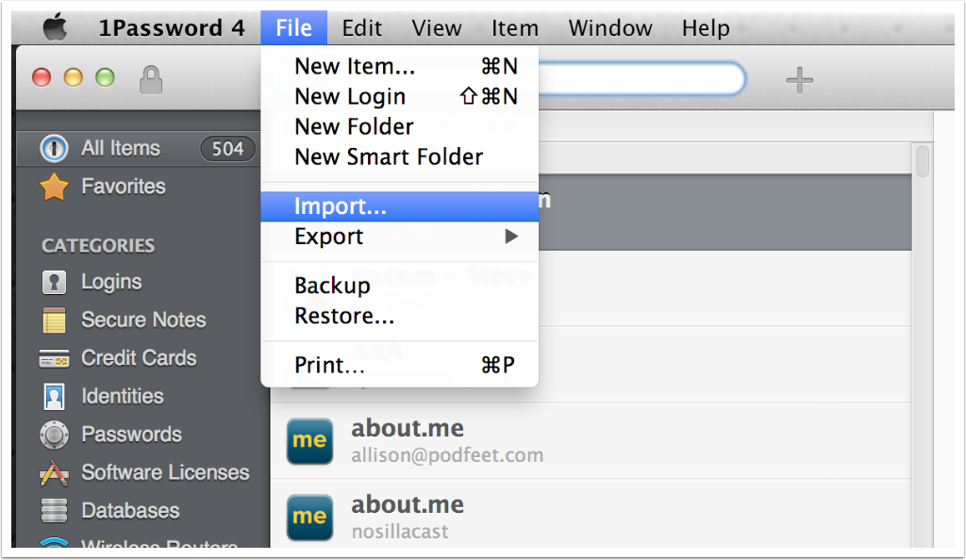Click the lock icon in toolbar

150,79
